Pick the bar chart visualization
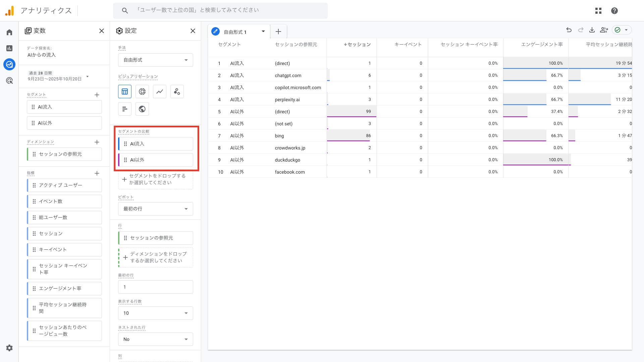Viewport: 644px width, 362px height. (125, 109)
